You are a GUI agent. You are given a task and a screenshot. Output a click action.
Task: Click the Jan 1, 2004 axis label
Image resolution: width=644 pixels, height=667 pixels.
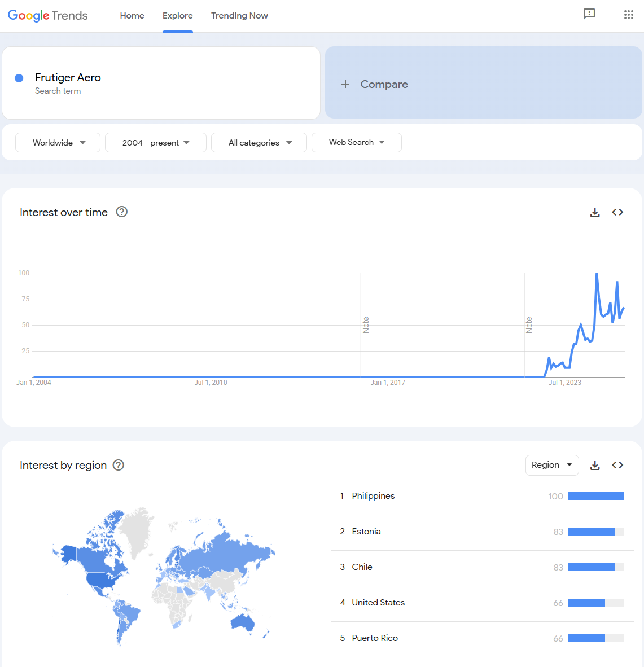coord(34,383)
